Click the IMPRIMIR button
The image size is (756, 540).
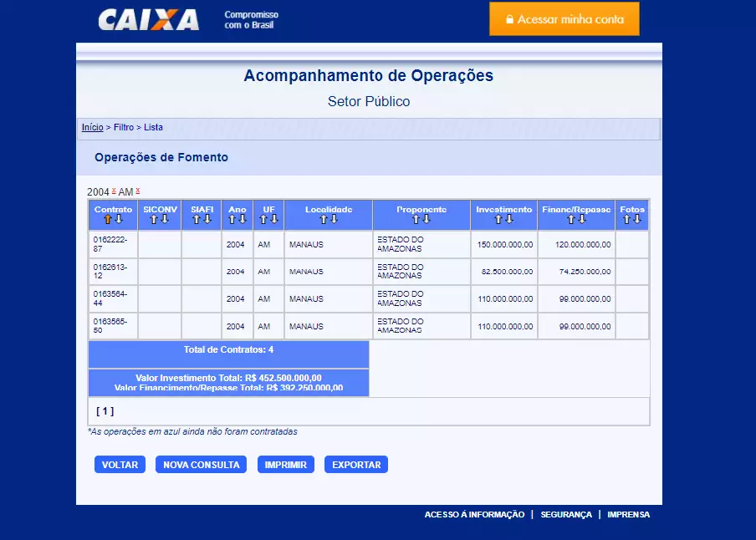click(286, 465)
